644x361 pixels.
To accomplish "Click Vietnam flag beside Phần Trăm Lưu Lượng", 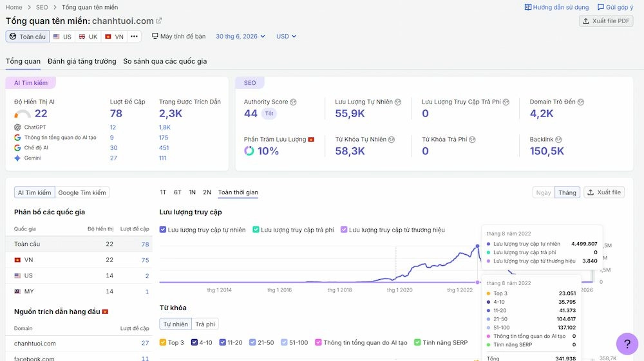I will pyautogui.click(x=311, y=140).
